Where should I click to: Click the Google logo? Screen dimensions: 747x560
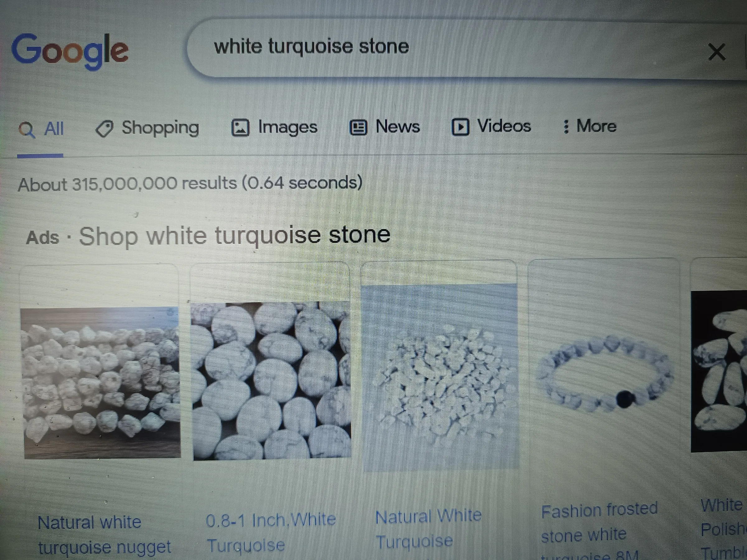coord(70,51)
